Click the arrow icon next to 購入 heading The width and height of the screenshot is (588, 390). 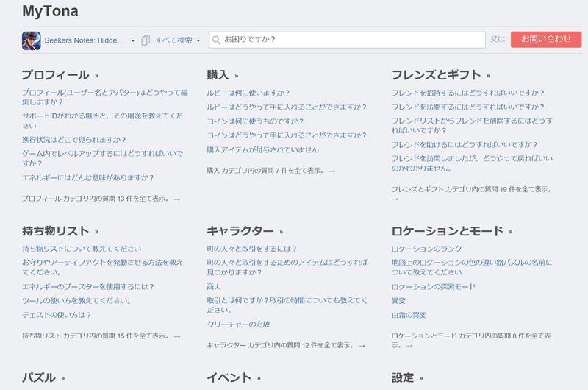[x=237, y=76]
